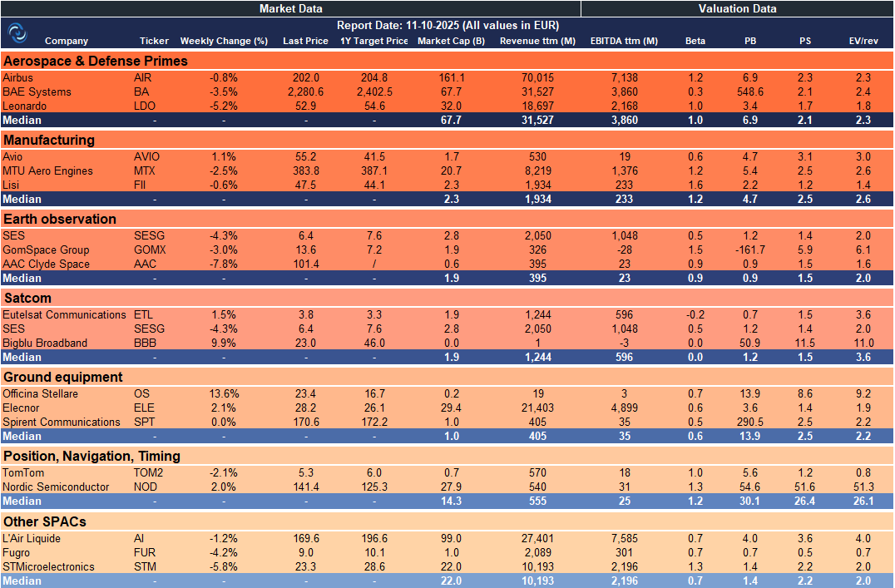
Task: Select the Valuation Data header
Action: [x=737, y=8]
